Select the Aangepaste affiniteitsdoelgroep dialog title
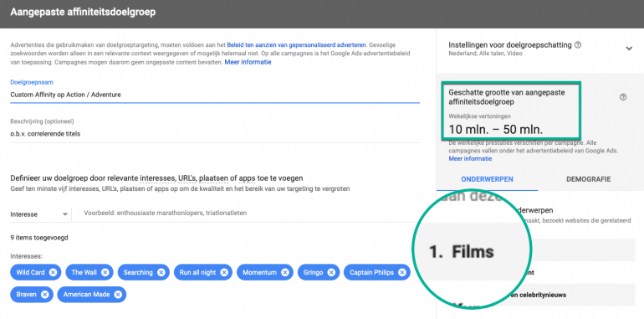This screenshot has width=644, height=319. click(83, 12)
